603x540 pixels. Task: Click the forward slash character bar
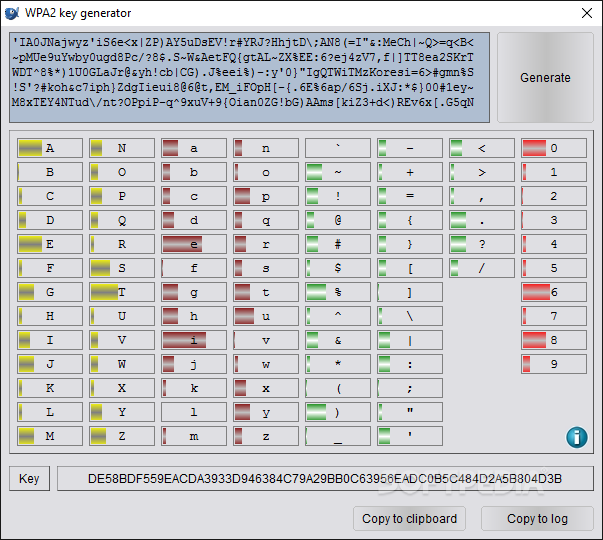point(482,268)
